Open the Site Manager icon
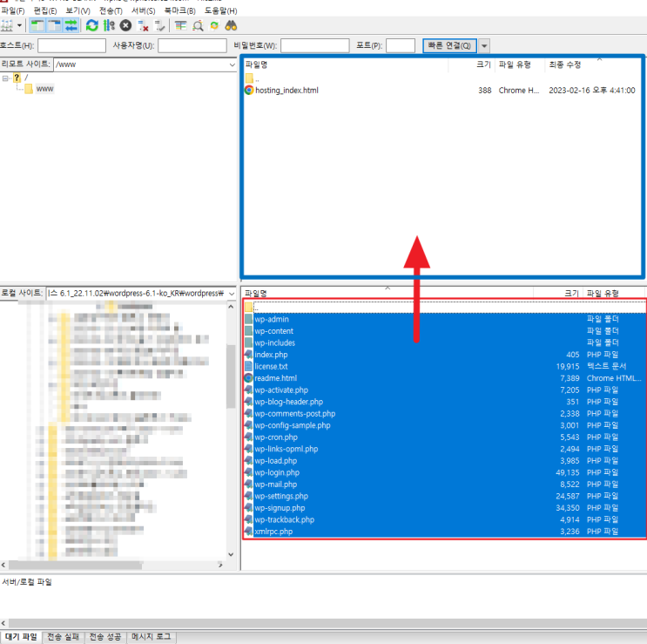Viewport: 647px width, 644px height. pyautogui.click(x=7, y=25)
